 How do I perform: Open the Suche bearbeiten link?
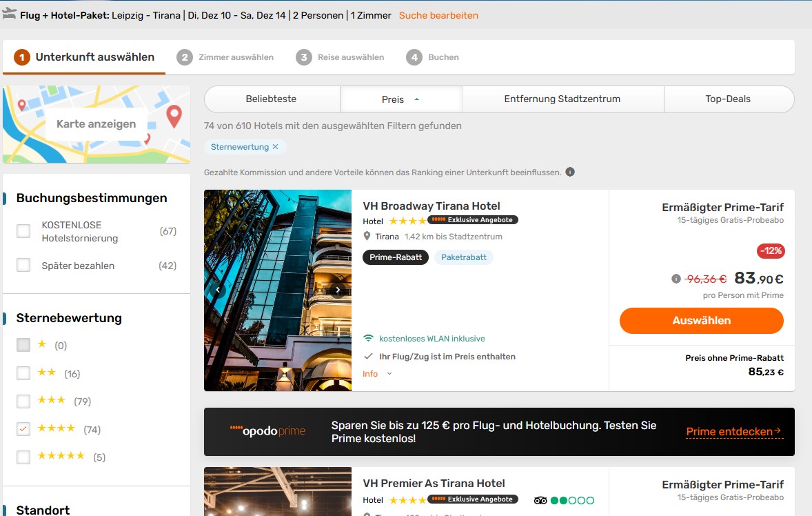(x=438, y=15)
